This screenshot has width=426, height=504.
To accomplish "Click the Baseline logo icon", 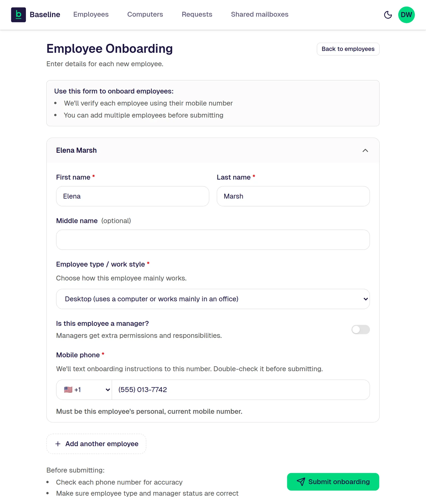I will [18, 15].
